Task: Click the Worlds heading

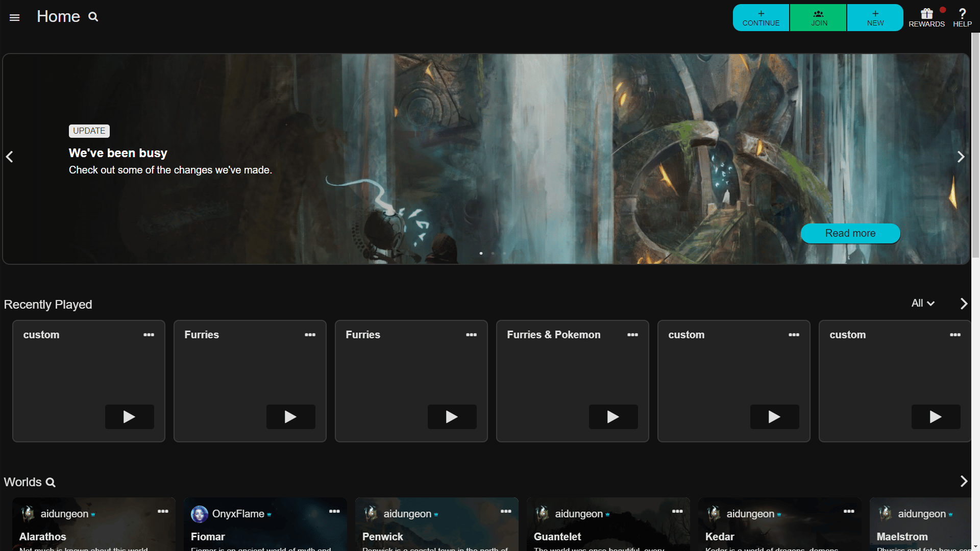Action: (x=23, y=482)
